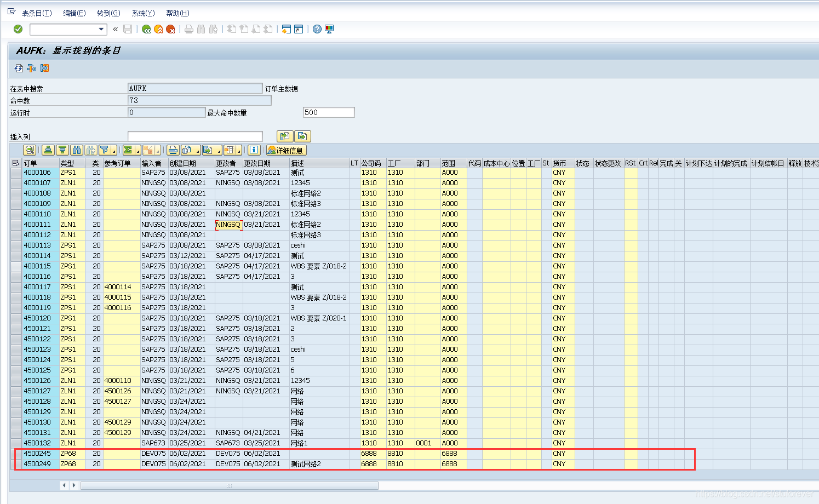Screen dimensions: 819x504
Task: Expand the filter funnel dropdown arrow
Action: pyautogui.click(x=114, y=151)
